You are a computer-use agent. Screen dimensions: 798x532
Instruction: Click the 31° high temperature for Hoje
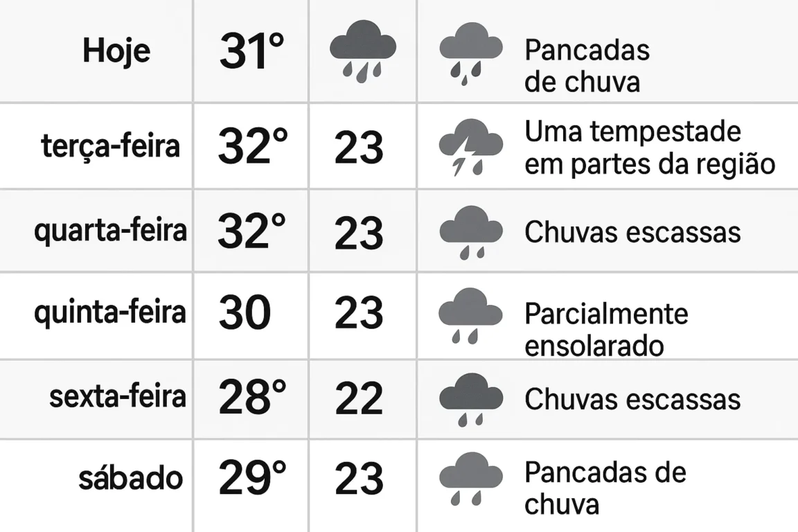pyautogui.click(x=251, y=51)
